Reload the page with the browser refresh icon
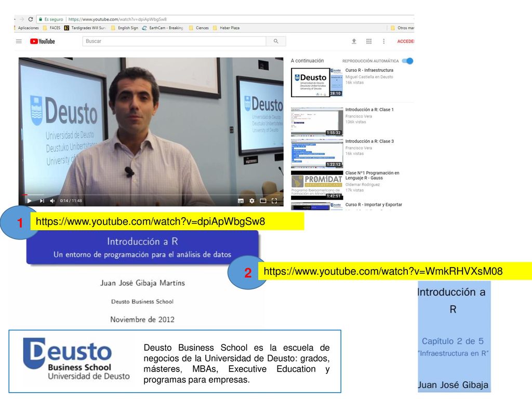The image size is (532, 399). [31, 19]
